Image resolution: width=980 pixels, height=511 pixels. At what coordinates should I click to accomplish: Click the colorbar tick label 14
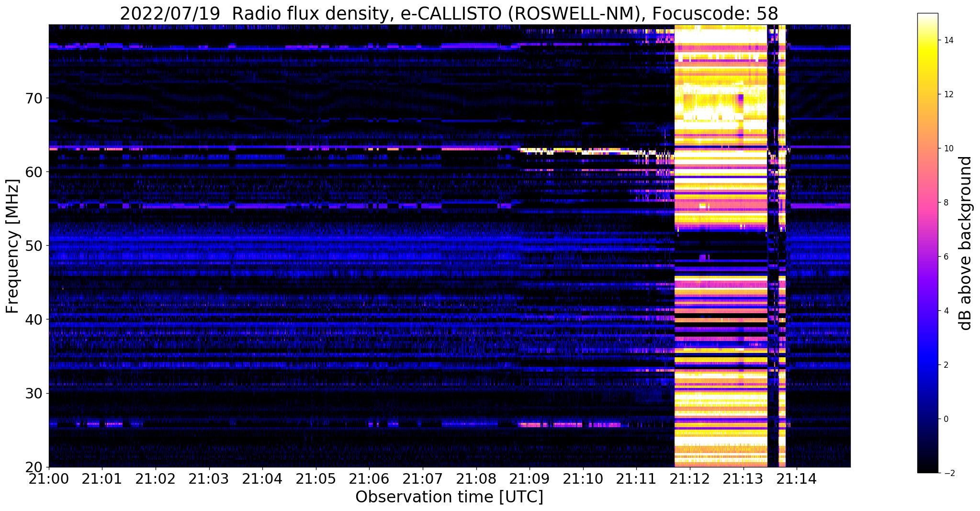tap(948, 40)
